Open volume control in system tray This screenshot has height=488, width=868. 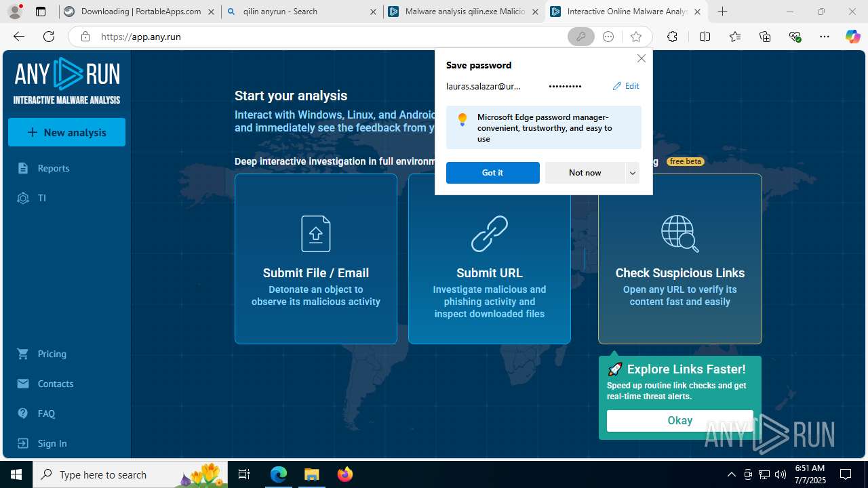[780, 474]
